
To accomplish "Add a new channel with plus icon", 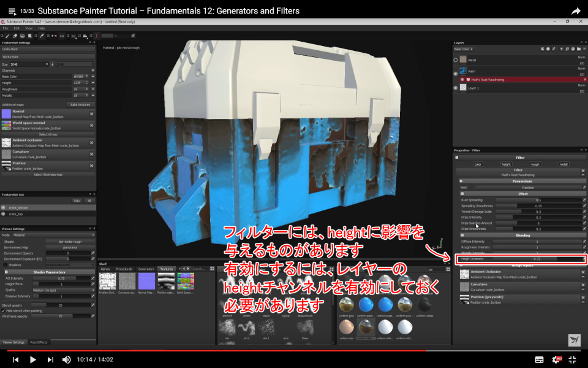I will click(92, 70).
